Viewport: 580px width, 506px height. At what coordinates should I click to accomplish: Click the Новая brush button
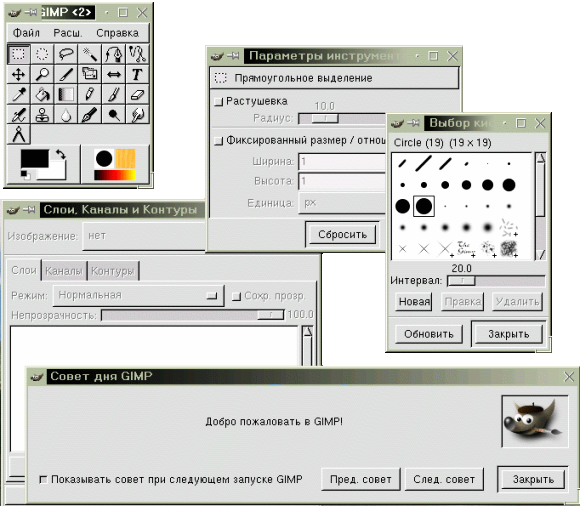coord(414,302)
